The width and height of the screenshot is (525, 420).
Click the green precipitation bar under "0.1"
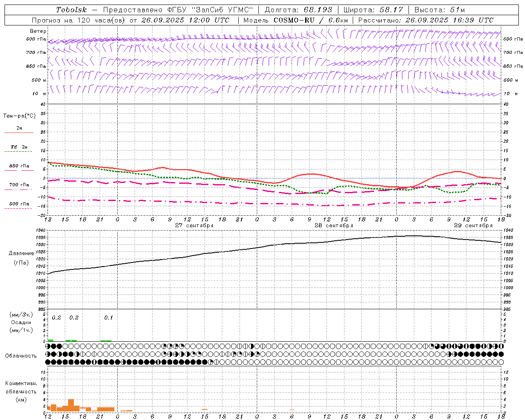click(106, 340)
